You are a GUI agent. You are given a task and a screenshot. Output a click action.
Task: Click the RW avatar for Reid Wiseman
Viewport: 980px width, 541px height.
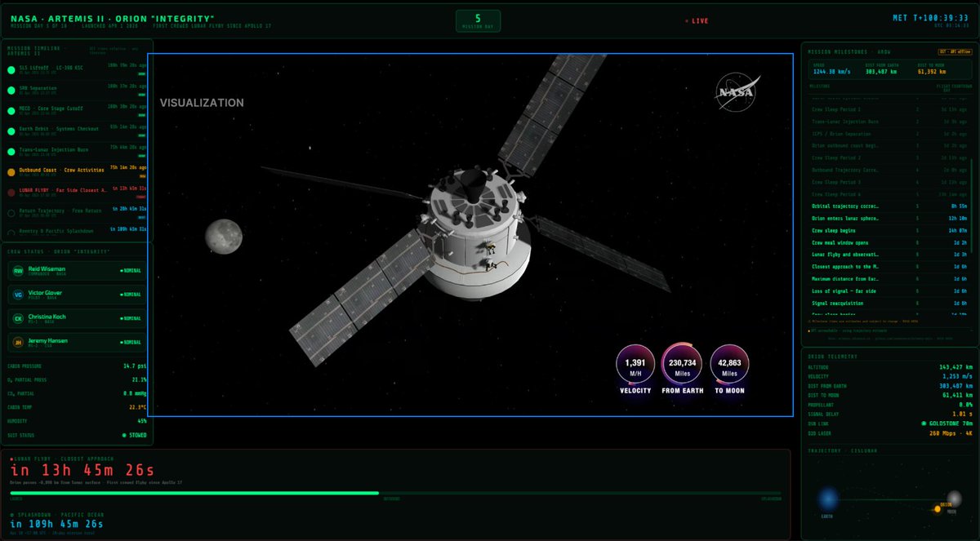tap(17, 272)
